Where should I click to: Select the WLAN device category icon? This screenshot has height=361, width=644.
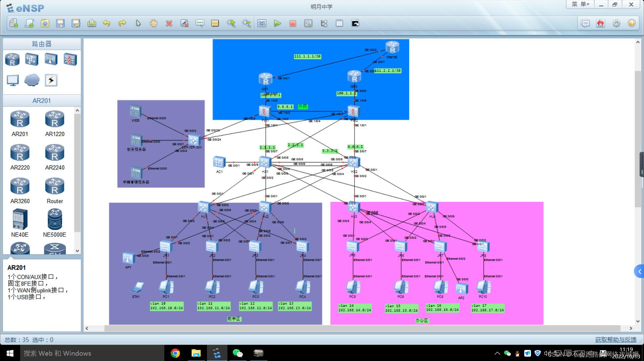coord(51,60)
